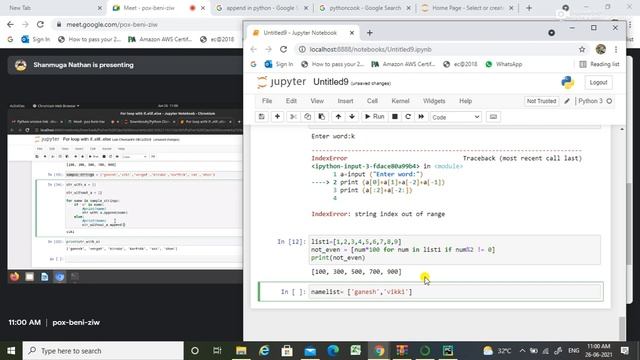Click the Windows Start button
This screenshot has width=640, height=360.
tap(11, 351)
